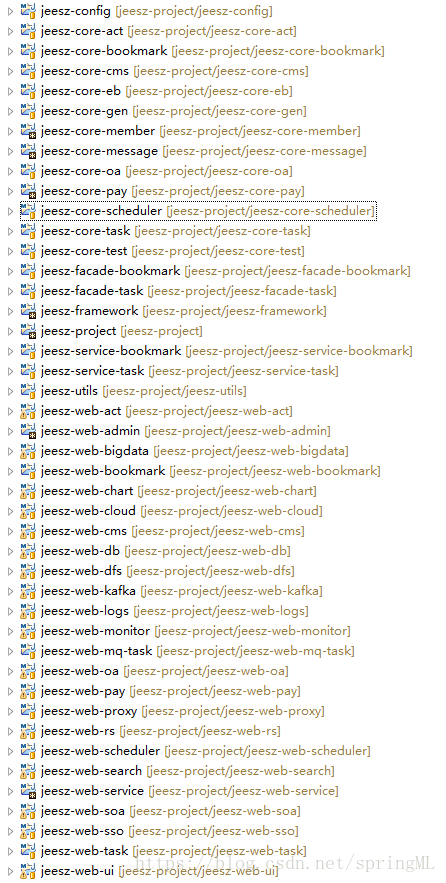Click the jeesz-project parent project icon

28,331
